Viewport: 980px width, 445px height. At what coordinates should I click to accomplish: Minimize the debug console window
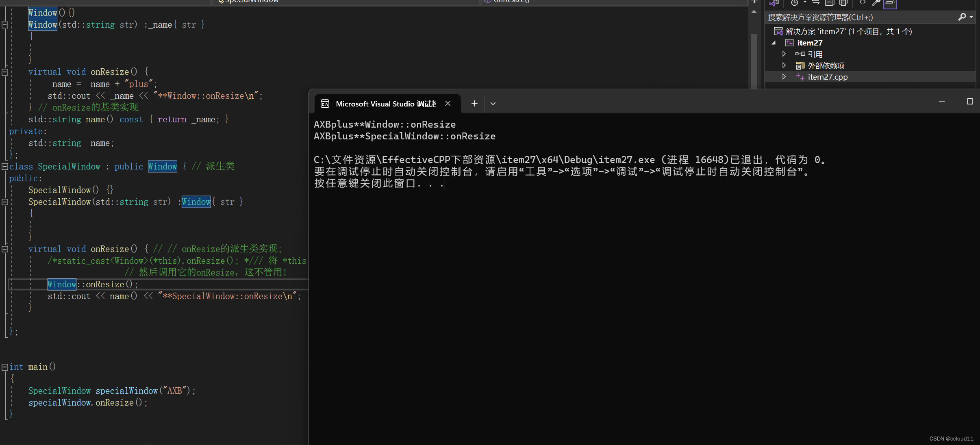(x=942, y=101)
